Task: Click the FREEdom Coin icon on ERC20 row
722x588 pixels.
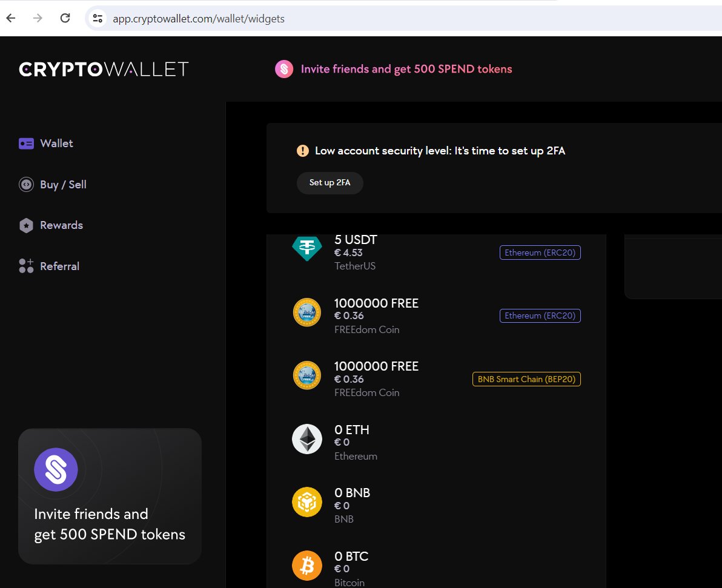Action: (x=307, y=312)
